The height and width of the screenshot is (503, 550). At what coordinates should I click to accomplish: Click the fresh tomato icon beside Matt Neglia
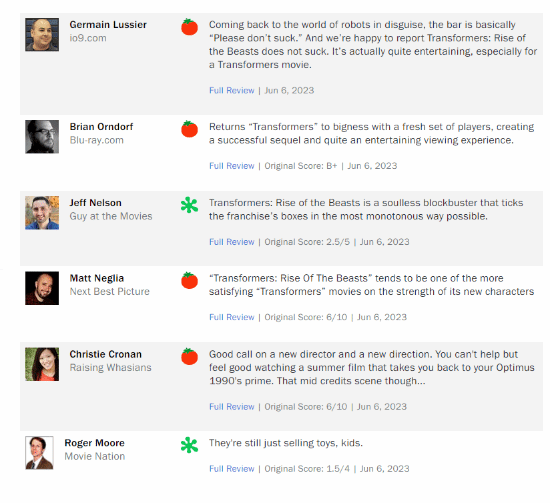tap(189, 280)
